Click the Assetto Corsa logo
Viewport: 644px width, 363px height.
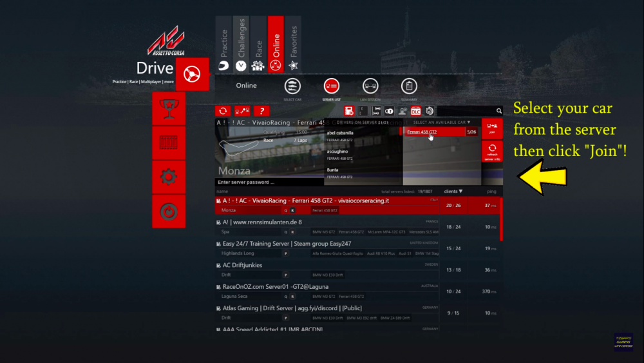[166, 41]
